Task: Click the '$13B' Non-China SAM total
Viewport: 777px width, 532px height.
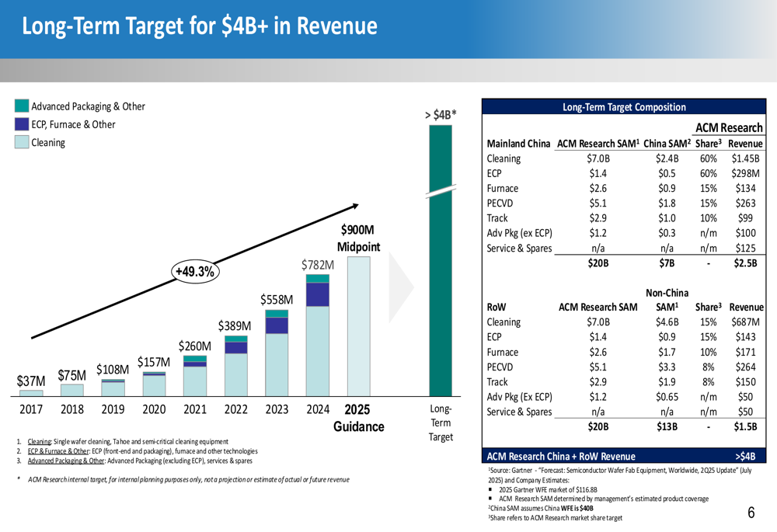Action: tap(667, 426)
